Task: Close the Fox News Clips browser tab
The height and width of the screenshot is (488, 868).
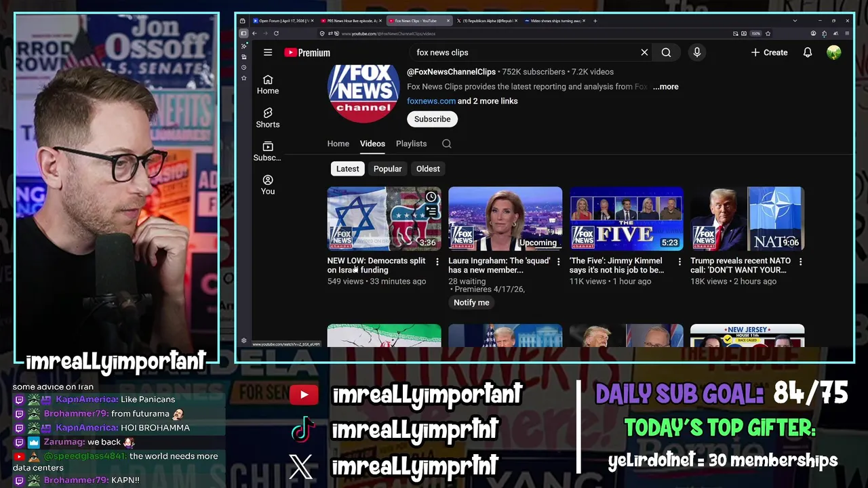Action: click(x=448, y=21)
